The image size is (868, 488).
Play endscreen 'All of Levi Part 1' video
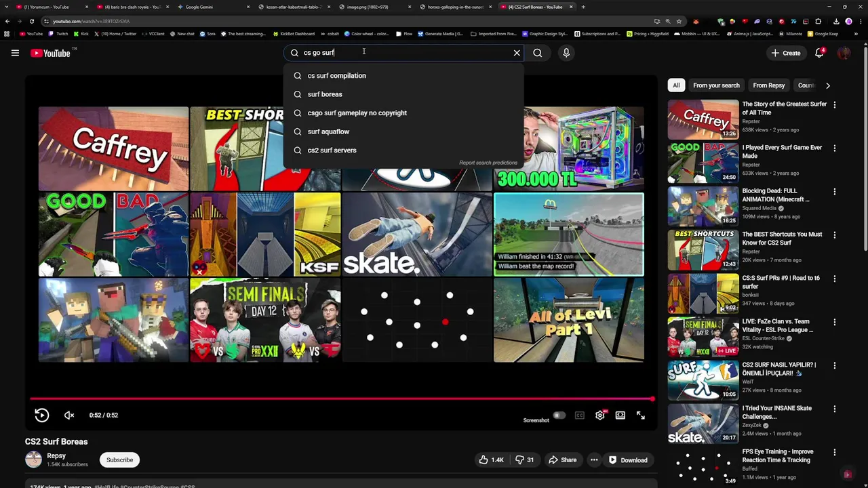point(569,321)
